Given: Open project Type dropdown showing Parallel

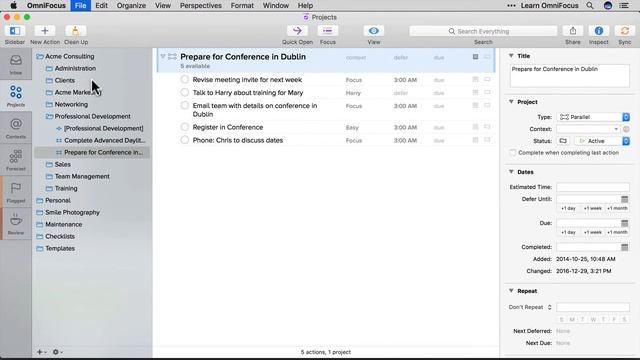Looking at the screenshot, I should [593, 117].
